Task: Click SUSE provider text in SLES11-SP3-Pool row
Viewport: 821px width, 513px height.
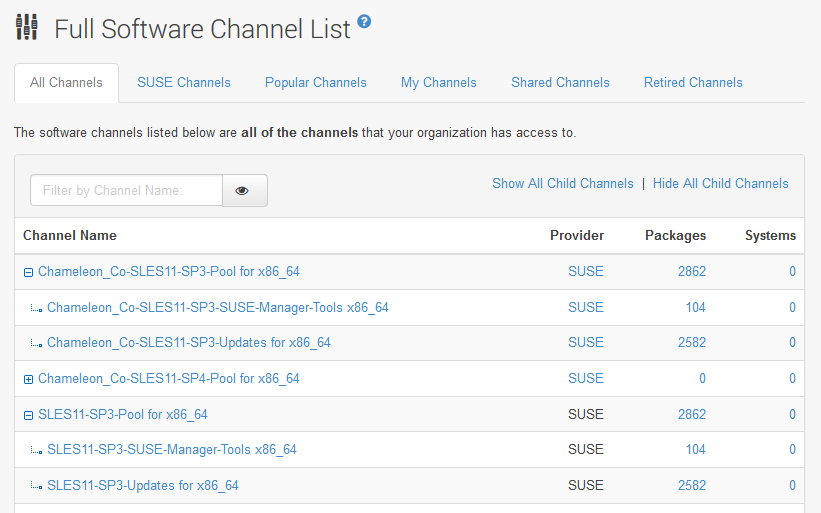Action: (586, 415)
